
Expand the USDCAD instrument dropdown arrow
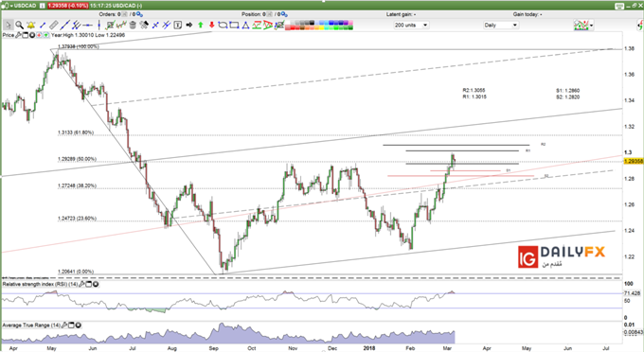pyautogui.click(x=11, y=6)
